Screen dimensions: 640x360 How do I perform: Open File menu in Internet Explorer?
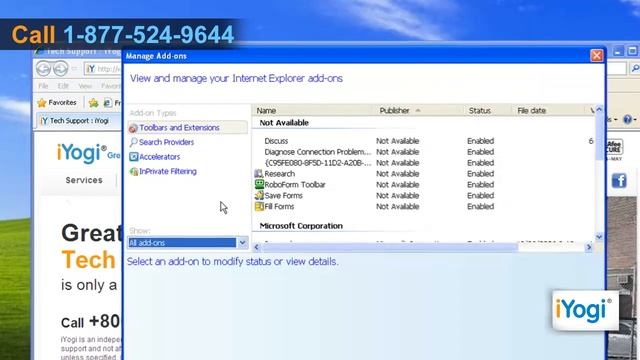[x=43, y=86]
